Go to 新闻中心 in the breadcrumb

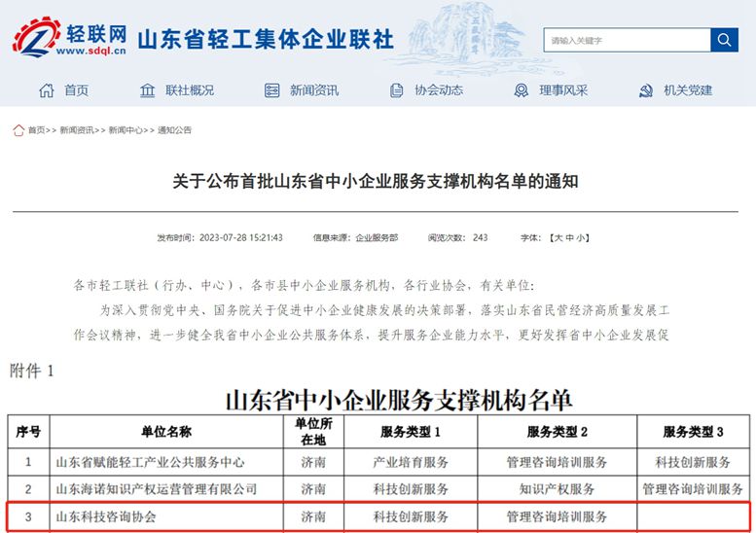coord(126,130)
